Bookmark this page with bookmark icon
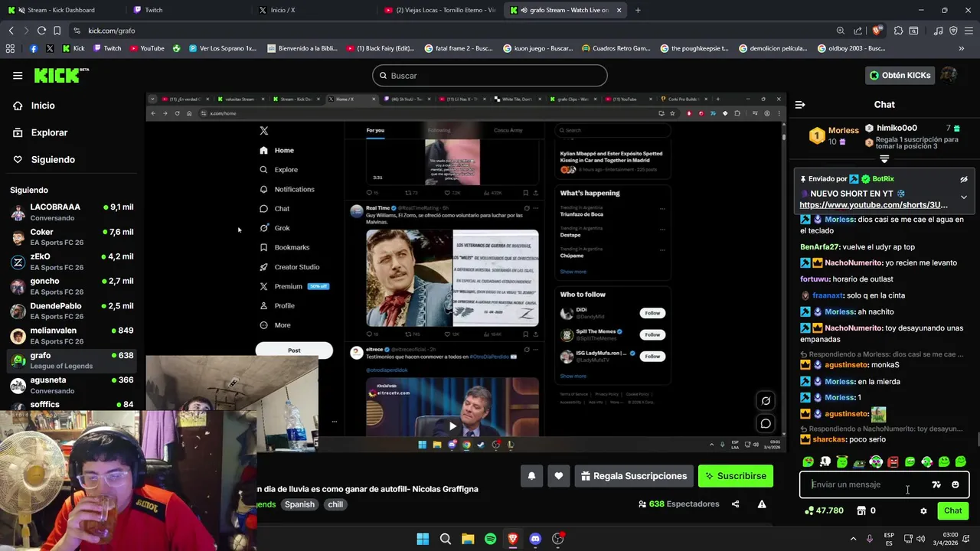Screen dimensions: 980x551 point(57,31)
